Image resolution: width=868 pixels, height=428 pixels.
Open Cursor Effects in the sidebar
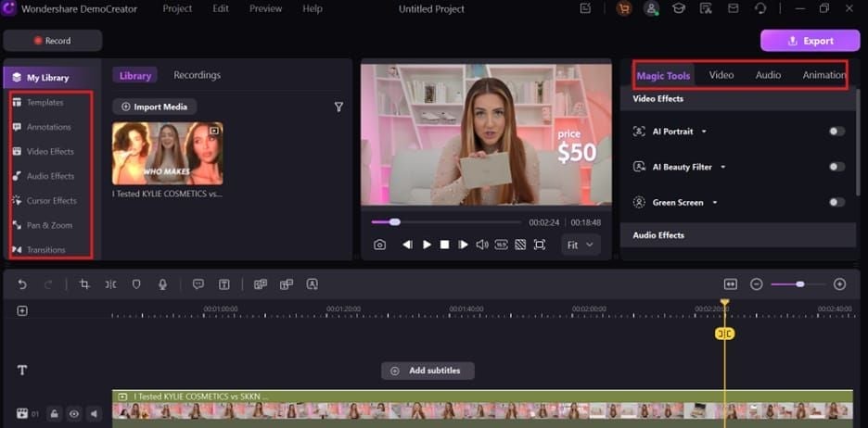pyautogui.click(x=52, y=201)
